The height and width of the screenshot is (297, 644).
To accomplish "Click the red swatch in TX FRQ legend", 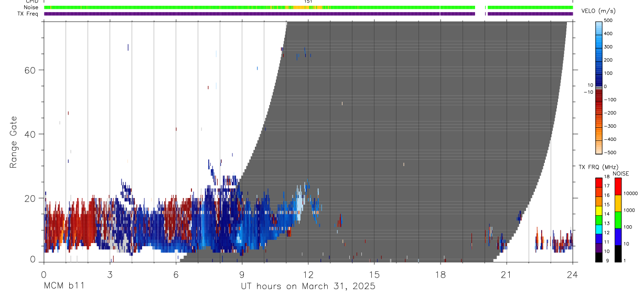I will 599,182.
